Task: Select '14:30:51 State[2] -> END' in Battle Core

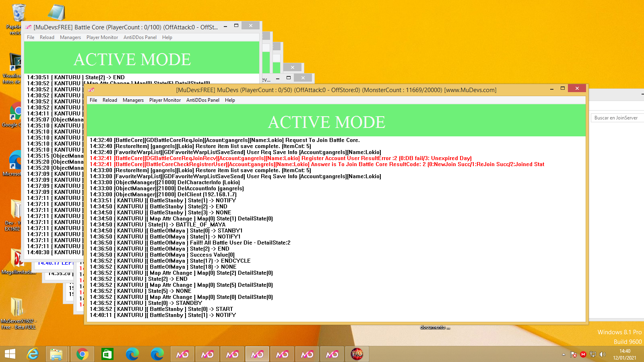Action: coord(76,77)
